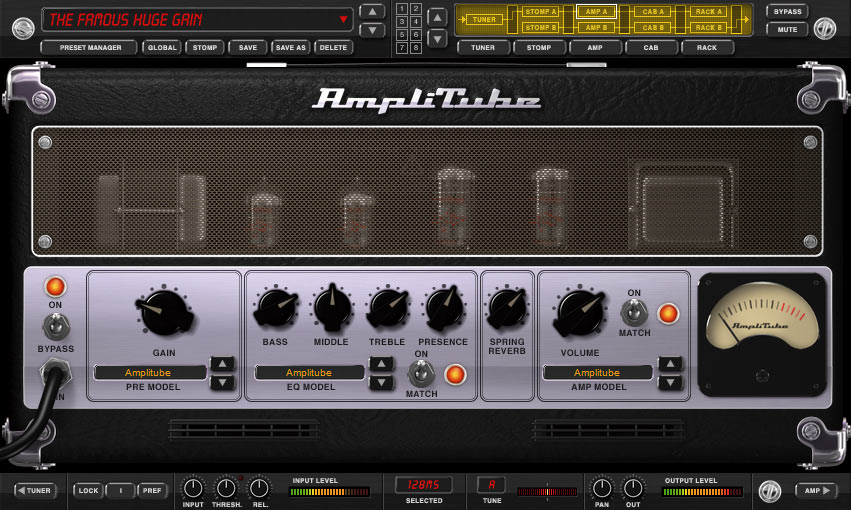Select Cab A block in signal chain
Viewport: 851px width, 510px height.
tap(653, 11)
